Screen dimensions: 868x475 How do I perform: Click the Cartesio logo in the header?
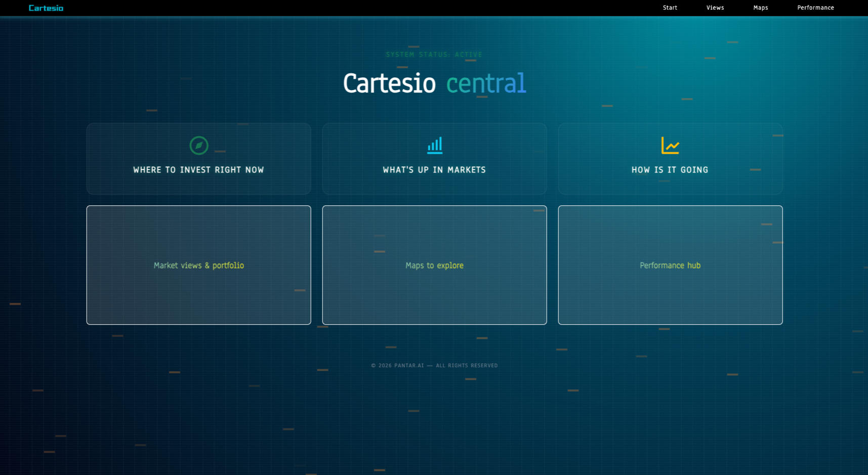pyautogui.click(x=46, y=8)
